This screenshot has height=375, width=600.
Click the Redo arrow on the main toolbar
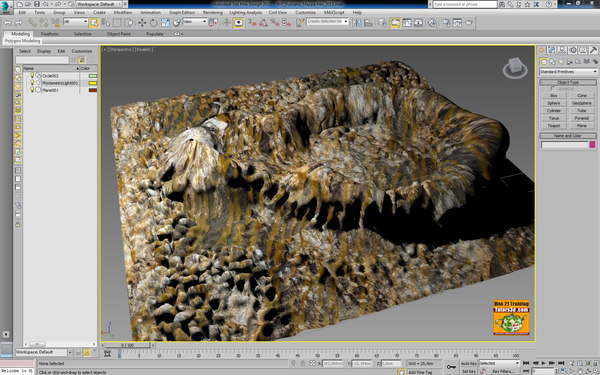point(18,23)
